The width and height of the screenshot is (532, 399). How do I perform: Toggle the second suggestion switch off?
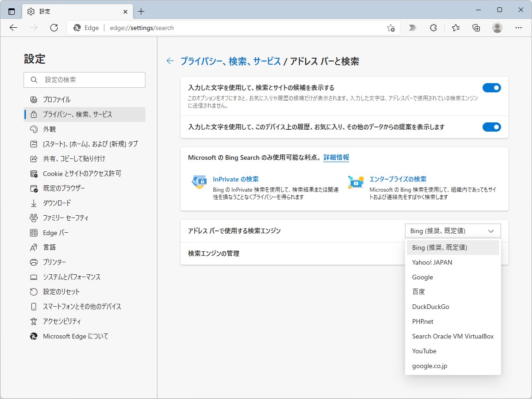pos(492,127)
